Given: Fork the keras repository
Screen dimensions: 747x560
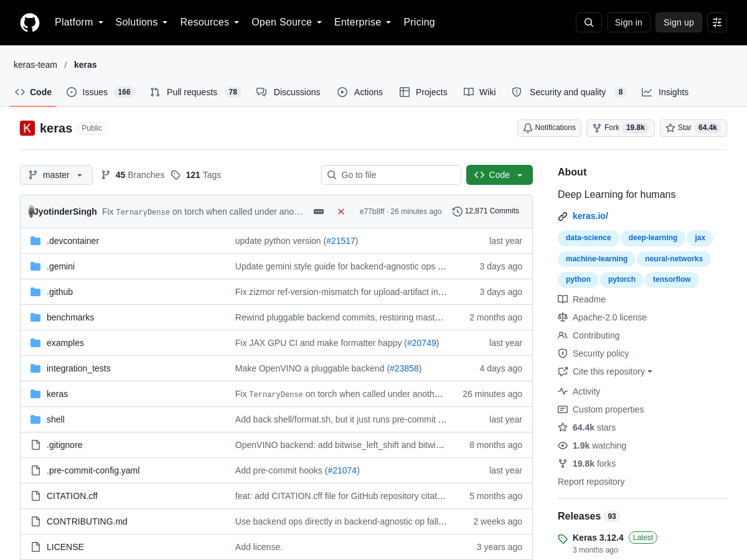Looking at the screenshot, I should tap(621, 128).
